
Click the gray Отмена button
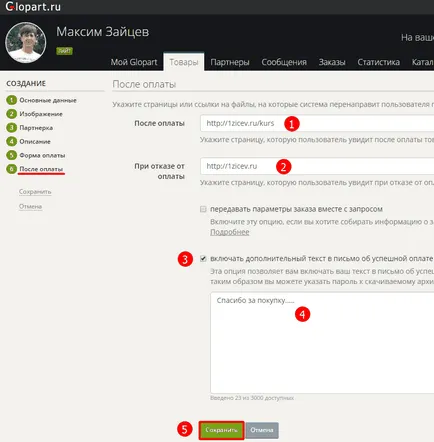point(262,430)
